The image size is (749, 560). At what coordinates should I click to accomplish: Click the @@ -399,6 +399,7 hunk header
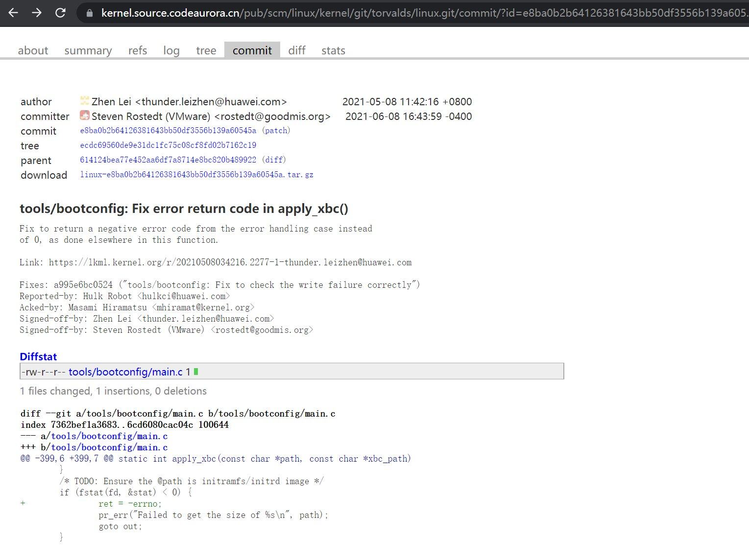(x=216, y=459)
